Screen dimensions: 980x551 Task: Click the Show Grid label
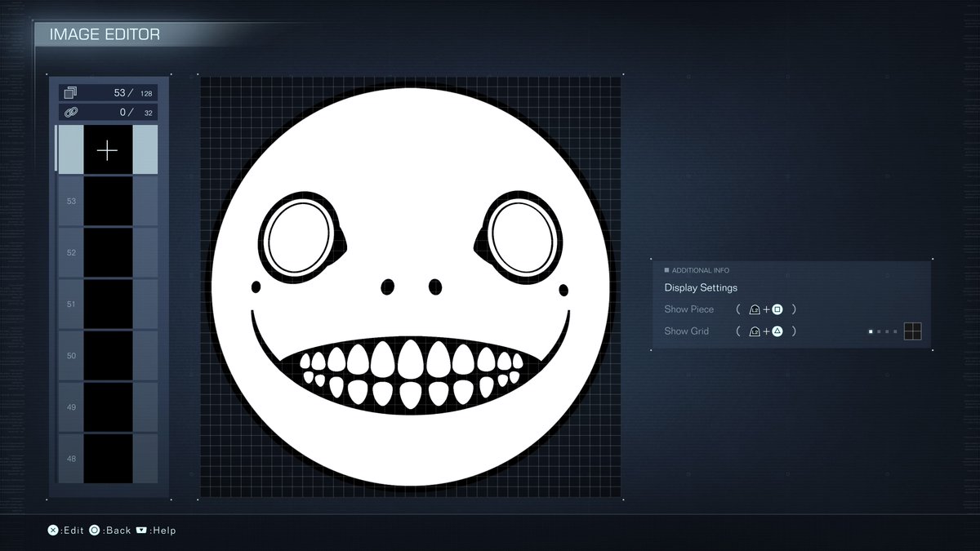687,331
